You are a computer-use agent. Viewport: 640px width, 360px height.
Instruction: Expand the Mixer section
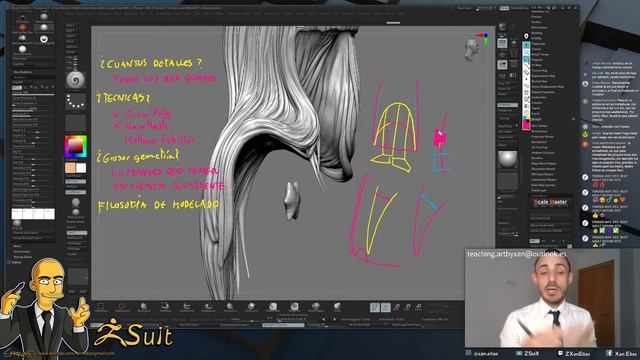pyautogui.click(x=18, y=246)
